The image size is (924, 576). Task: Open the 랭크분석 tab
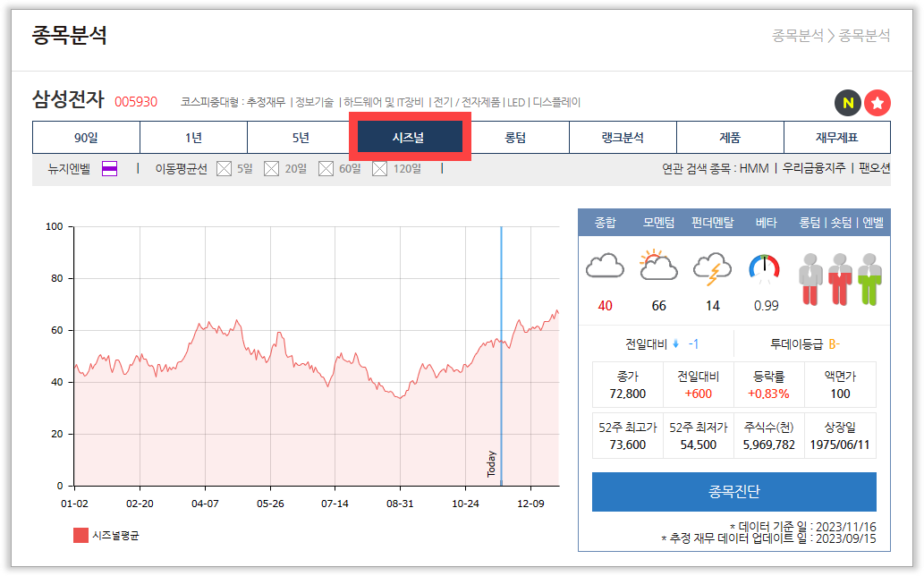[623, 138]
